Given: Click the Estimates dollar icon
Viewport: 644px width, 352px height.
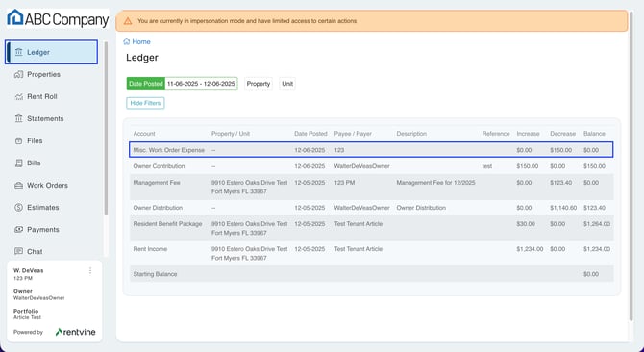Looking at the screenshot, I should pyautogui.click(x=18, y=208).
